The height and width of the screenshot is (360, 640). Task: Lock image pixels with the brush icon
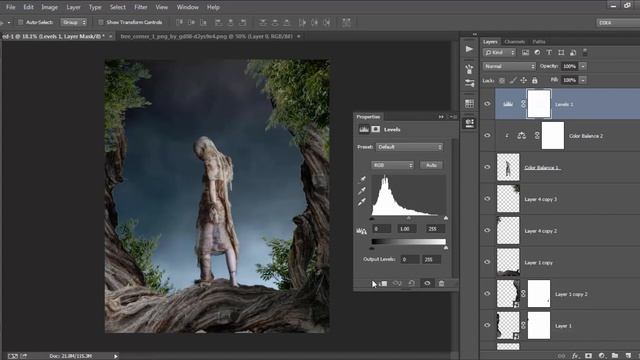click(513, 80)
